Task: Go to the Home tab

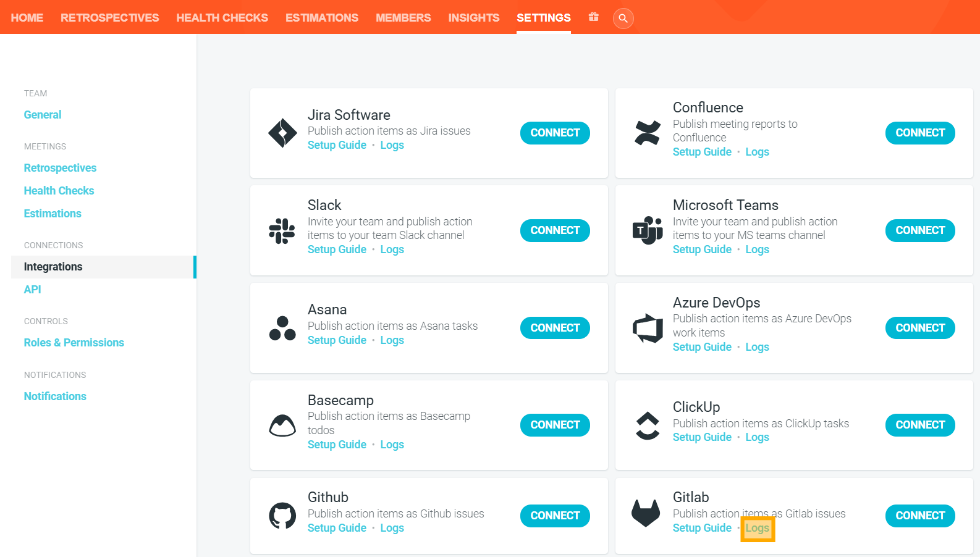Action: pos(27,18)
